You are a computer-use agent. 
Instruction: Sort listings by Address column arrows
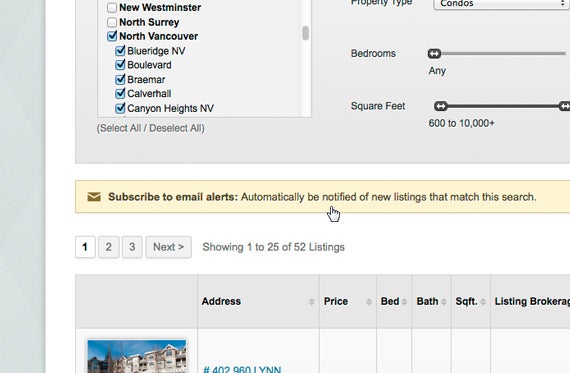coord(312,301)
